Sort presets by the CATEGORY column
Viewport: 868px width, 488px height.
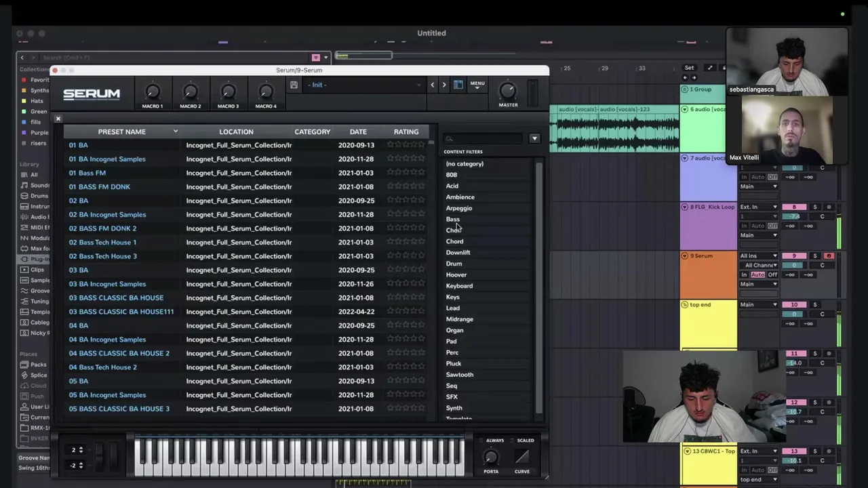click(x=312, y=131)
